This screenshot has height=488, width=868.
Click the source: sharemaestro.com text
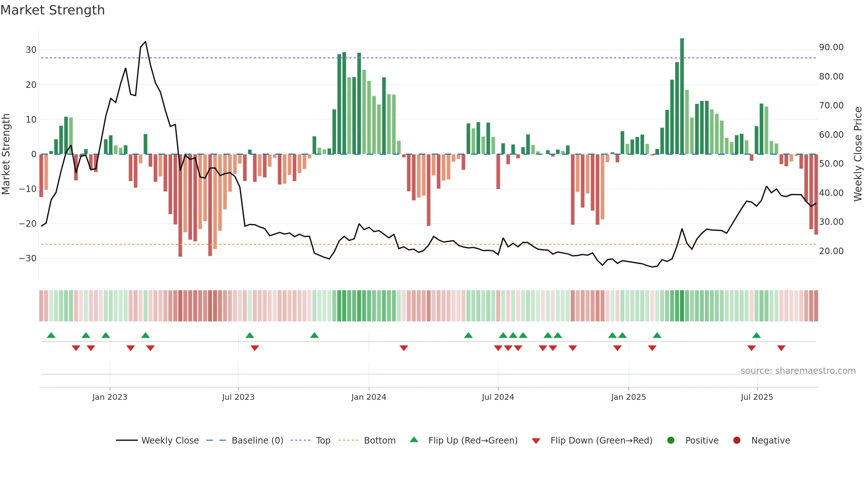coord(798,371)
